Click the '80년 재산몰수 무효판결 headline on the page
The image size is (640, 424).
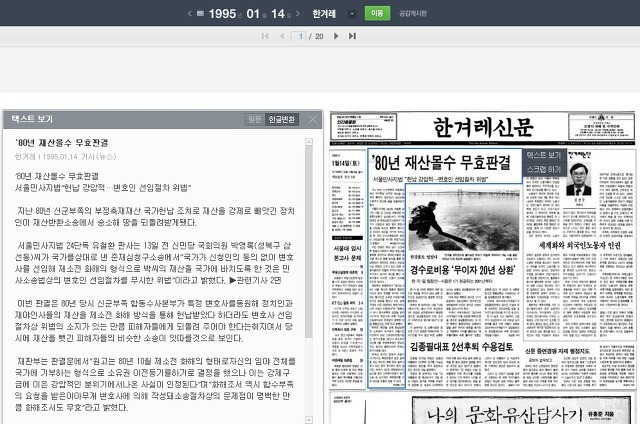[x=442, y=162]
